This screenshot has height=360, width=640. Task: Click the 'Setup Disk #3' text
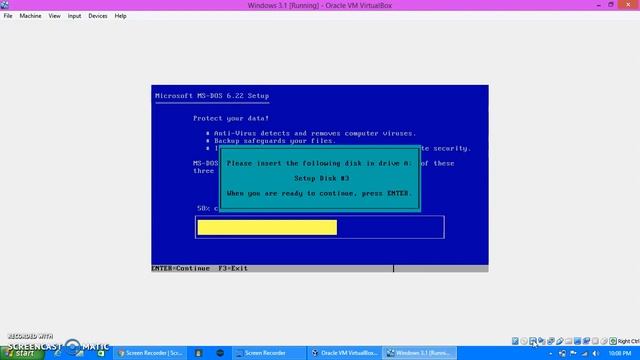(x=322, y=178)
